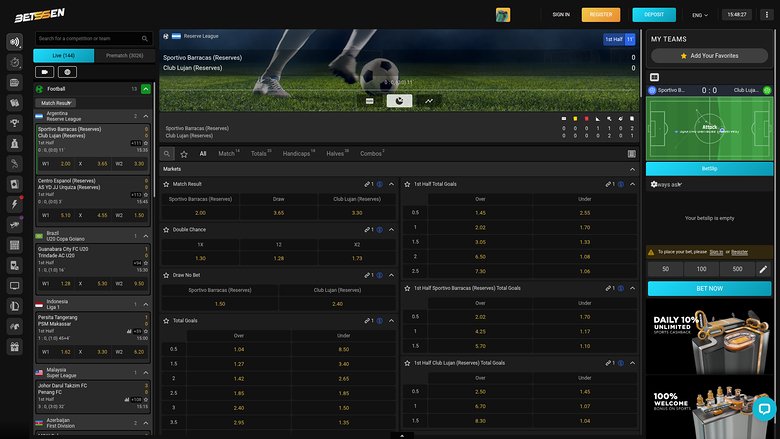
Task: Toggle the live video stream filter
Action: [45, 72]
